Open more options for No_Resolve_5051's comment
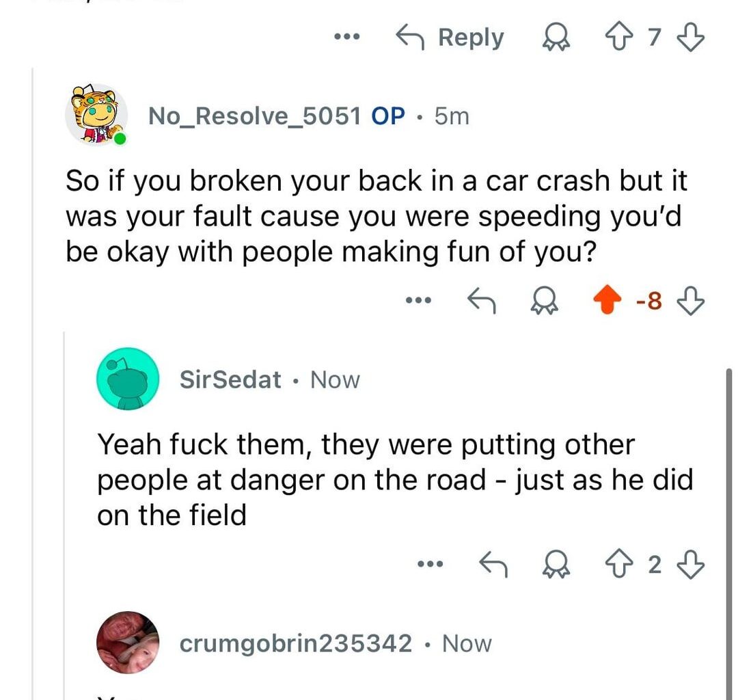Screen dimensions: 738x700 tap(419, 299)
